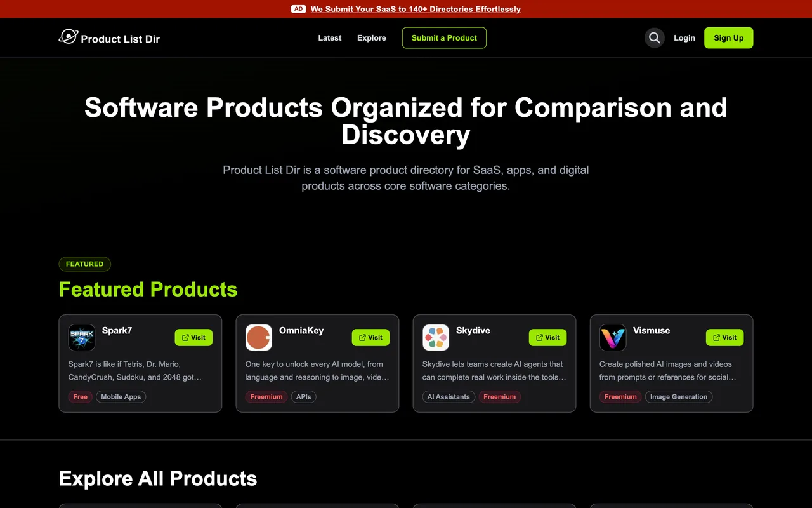Open the search magnifier icon
This screenshot has width=812, height=508.
655,38
